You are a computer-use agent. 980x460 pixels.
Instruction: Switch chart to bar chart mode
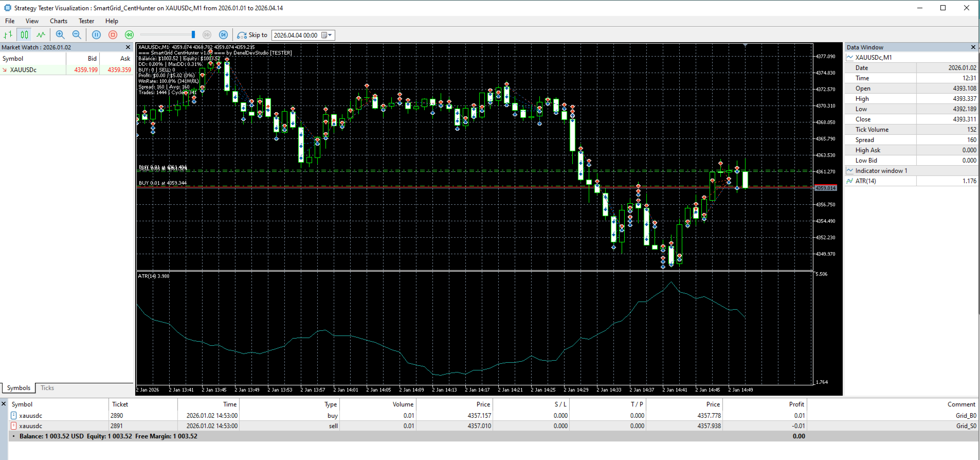[x=8, y=35]
